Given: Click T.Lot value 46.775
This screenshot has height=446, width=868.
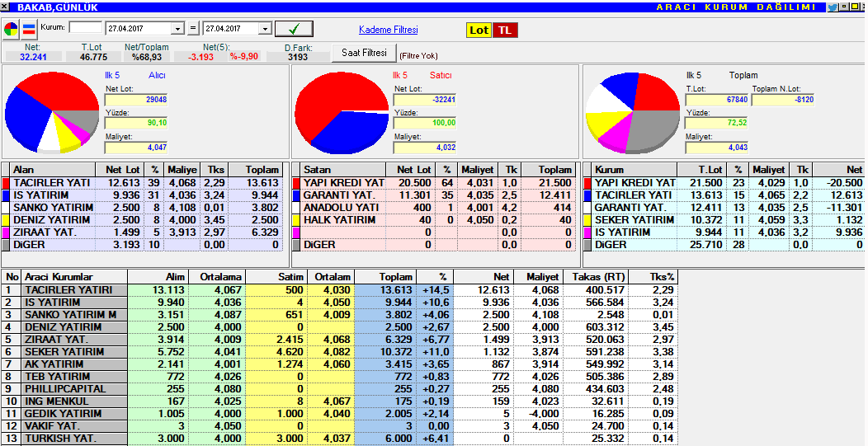Looking at the screenshot, I should [93, 57].
